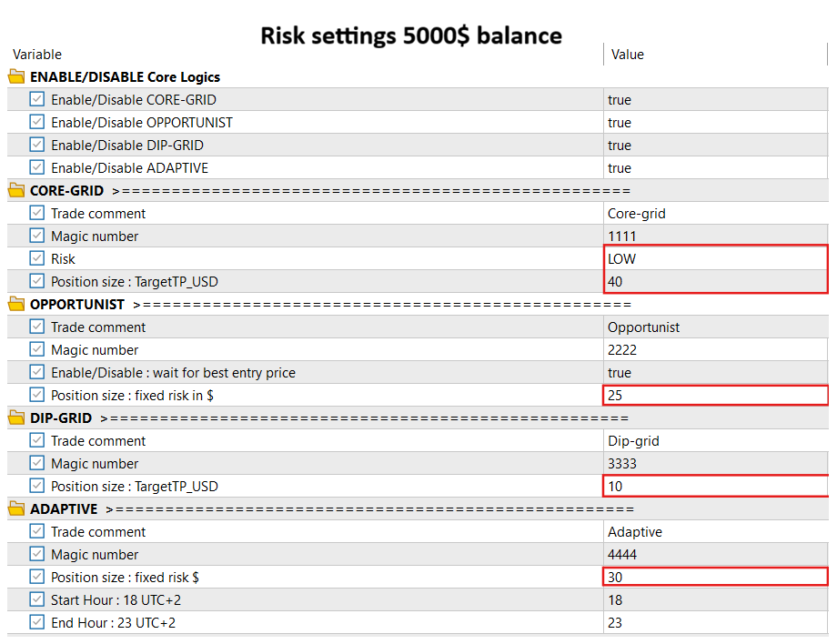Screen dimensions: 837x644
Task: Toggle the Enable/Disable OPPORTUNIST checkbox
Action: click(37, 123)
